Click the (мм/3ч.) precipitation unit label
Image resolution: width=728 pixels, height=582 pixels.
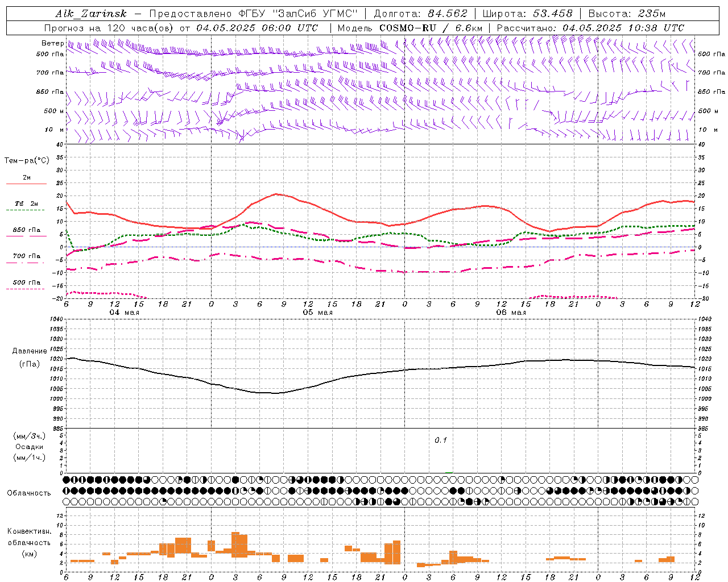[x=30, y=436]
